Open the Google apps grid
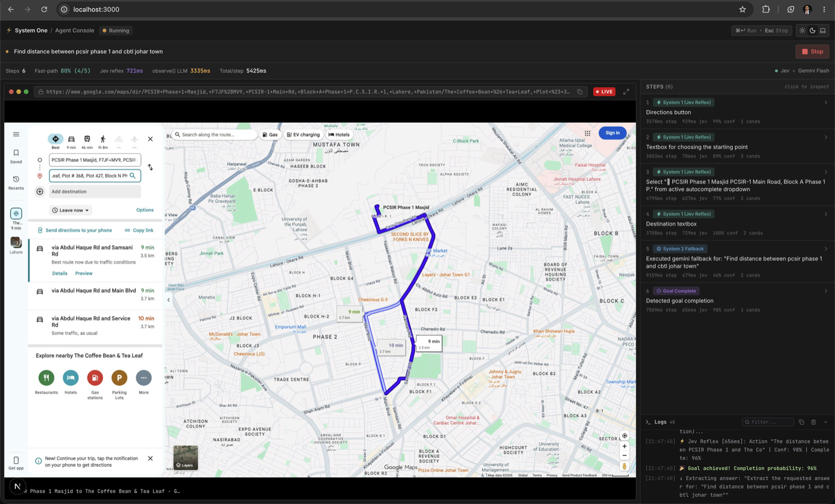 [588, 133]
